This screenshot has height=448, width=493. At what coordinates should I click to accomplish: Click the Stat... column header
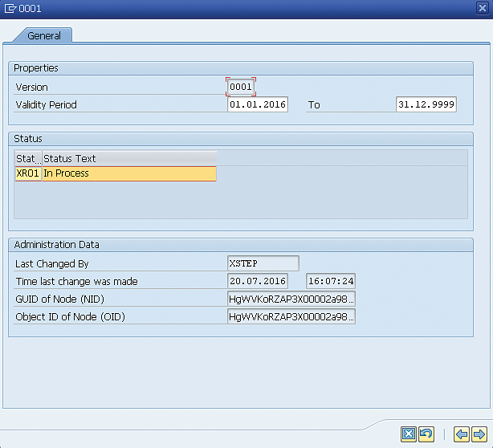[27, 158]
